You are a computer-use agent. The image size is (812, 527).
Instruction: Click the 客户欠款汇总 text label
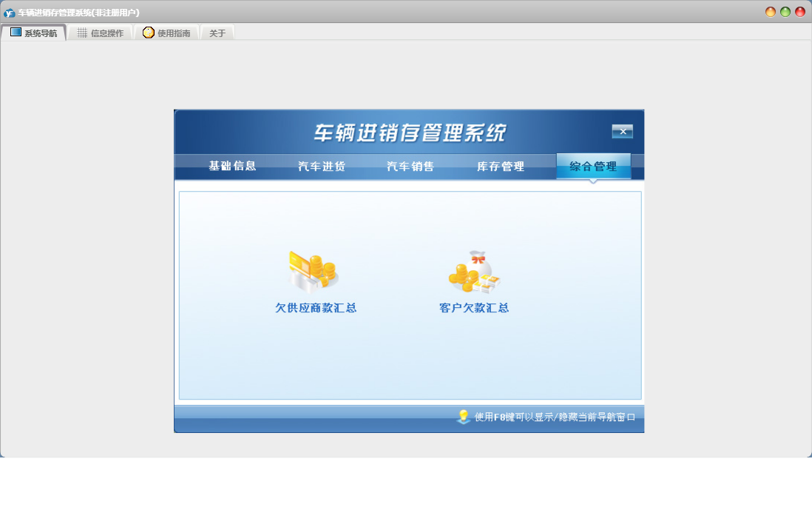coord(474,308)
